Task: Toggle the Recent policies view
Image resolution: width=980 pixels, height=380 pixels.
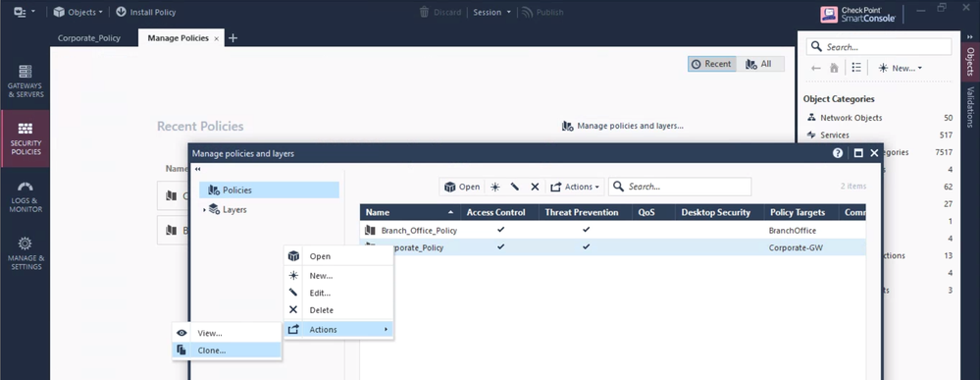Action: (712, 64)
